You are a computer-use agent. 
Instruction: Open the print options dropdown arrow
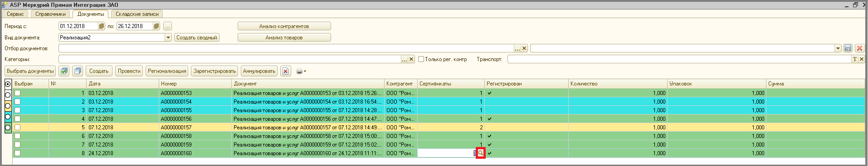tap(305, 71)
